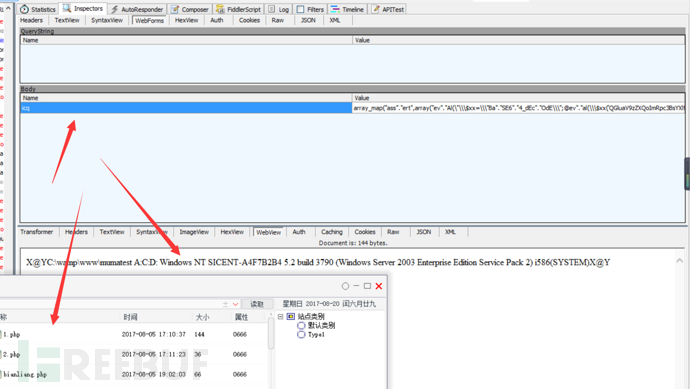Open the path dropdown arrow beside 读取
The width and height of the screenshot is (690, 389).
(x=235, y=304)
